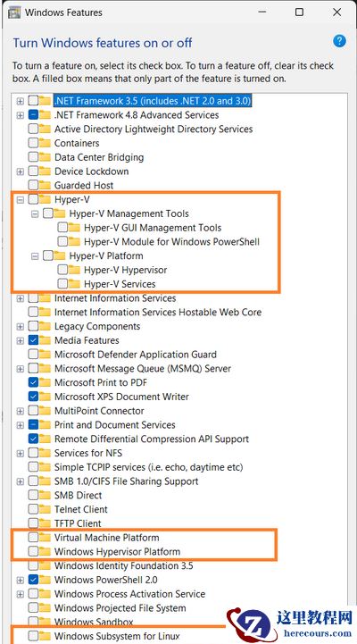Click folder icon beside Active Directory Lightweight Directory Services
Image resolution: width=357 pixels, height=644 pixels.
click(x=45, y=129)
